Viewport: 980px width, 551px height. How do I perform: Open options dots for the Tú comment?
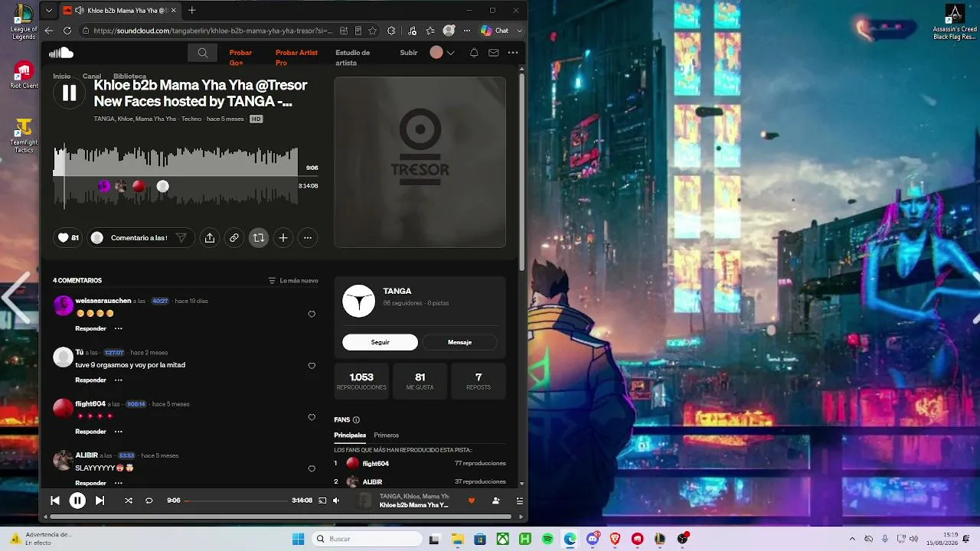[119, 380]
